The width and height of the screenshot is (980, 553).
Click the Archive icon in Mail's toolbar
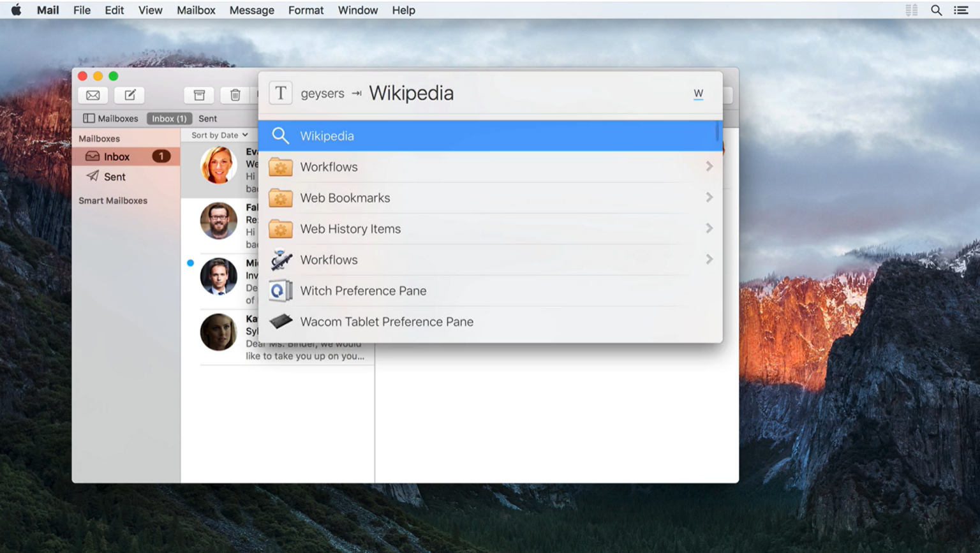[198, 94]
